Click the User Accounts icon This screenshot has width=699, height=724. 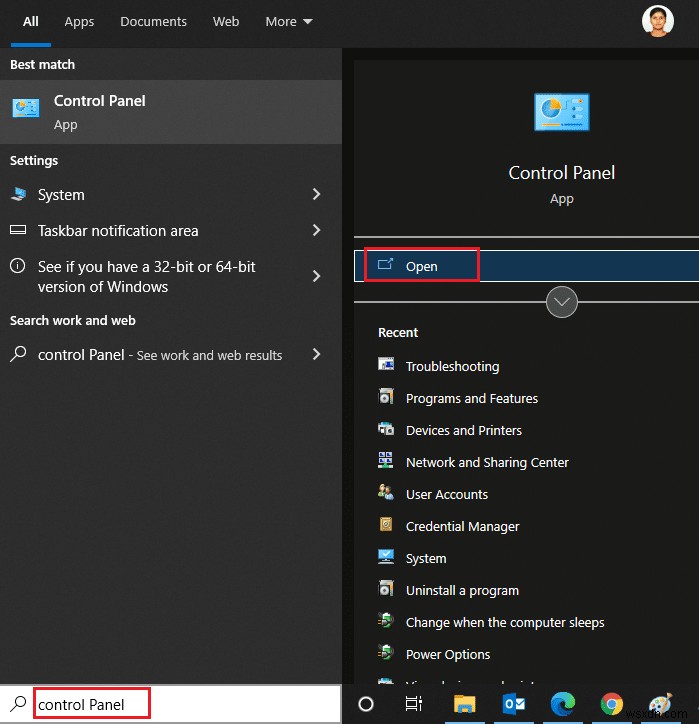(386, 492)
